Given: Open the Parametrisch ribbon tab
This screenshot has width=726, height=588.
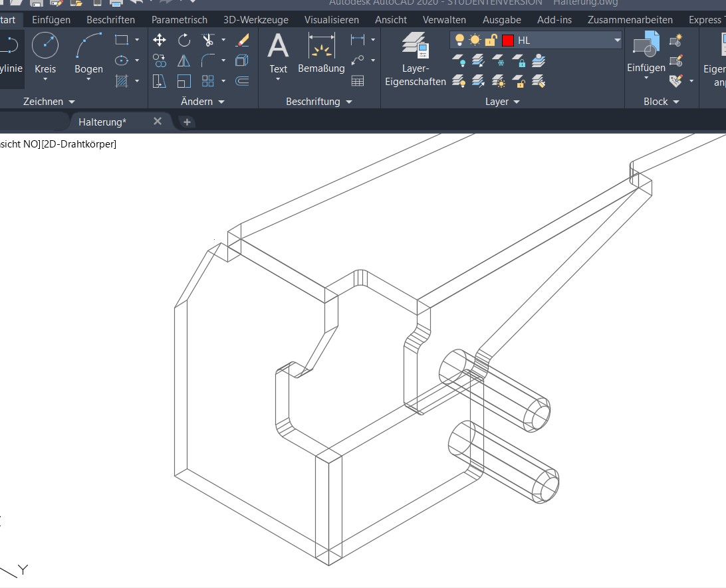Looking at the screenshot, I should [180, 20].
